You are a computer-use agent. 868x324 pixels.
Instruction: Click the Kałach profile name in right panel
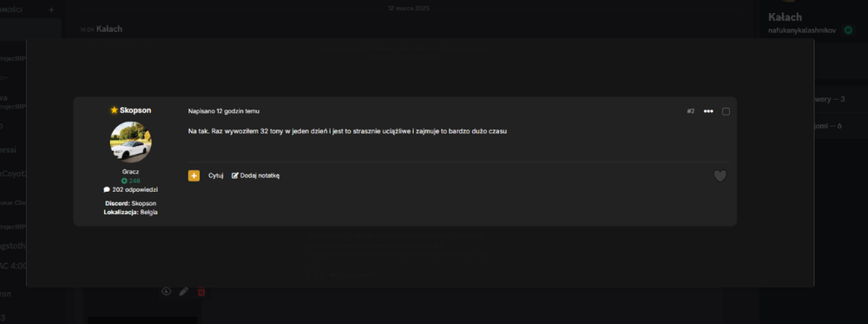785,17
